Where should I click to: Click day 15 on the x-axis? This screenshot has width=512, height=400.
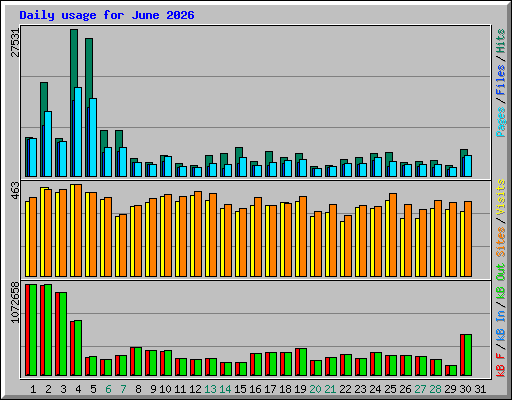click(240, 389)
